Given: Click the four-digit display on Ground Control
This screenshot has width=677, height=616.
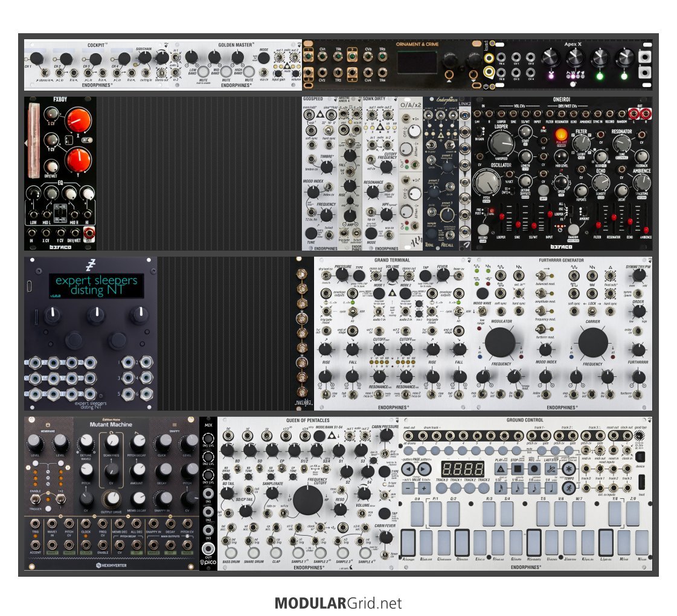Looking at the screenshot, I should (x=463, y=469).
